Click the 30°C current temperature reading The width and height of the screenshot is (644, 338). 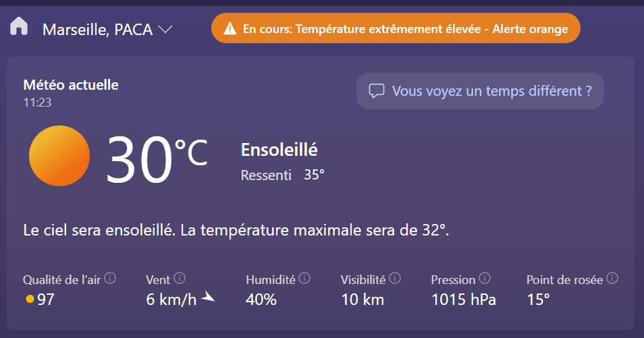(157, 159)
